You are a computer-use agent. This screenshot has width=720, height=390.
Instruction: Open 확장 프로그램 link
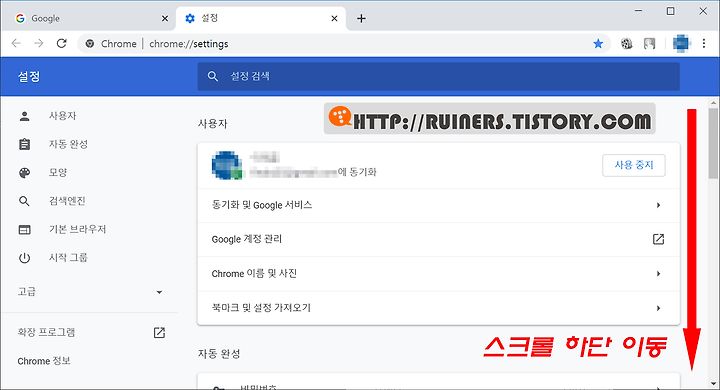coord(46,332)
